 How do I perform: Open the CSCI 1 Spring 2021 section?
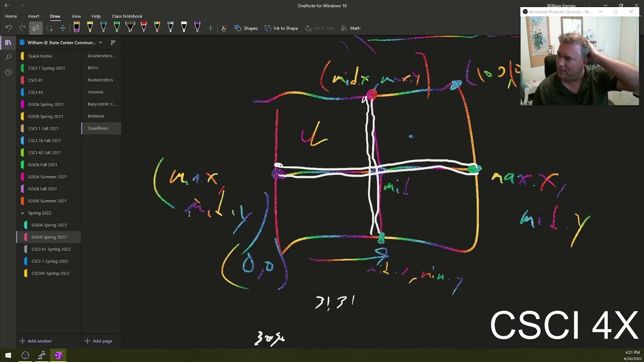point(49,68)
